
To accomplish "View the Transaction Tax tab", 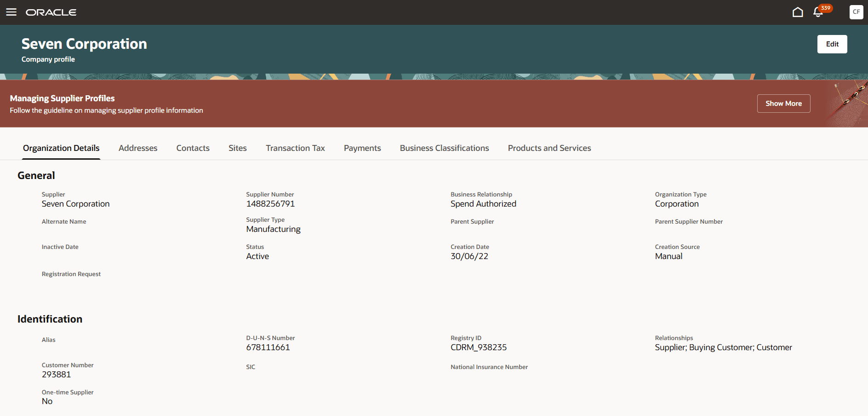I will pyautogui.click(x=295, y=148).
